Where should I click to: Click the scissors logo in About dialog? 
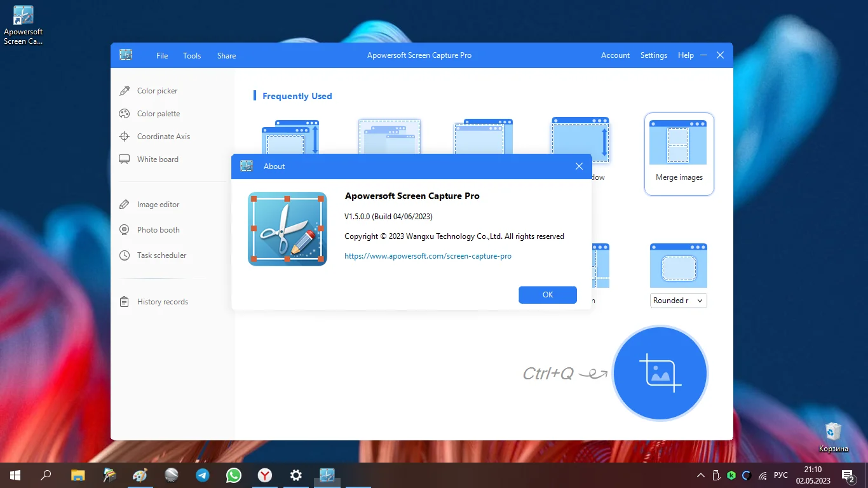click(x=287, y=229)
